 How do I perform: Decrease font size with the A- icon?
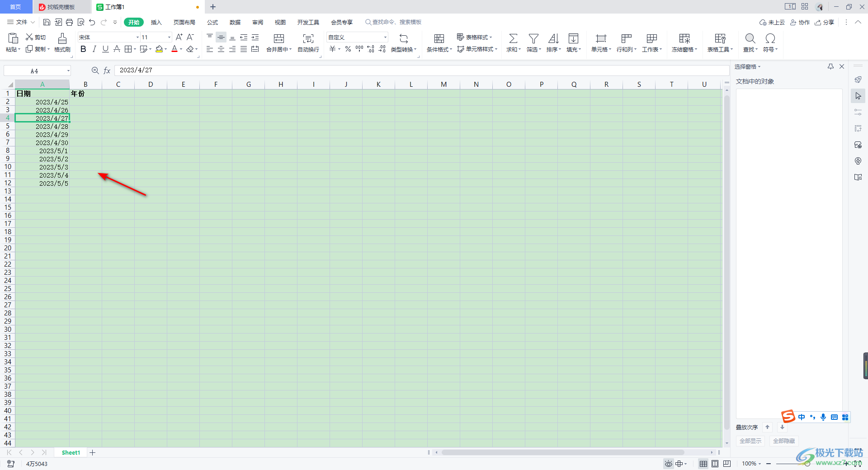pos(190,37)
